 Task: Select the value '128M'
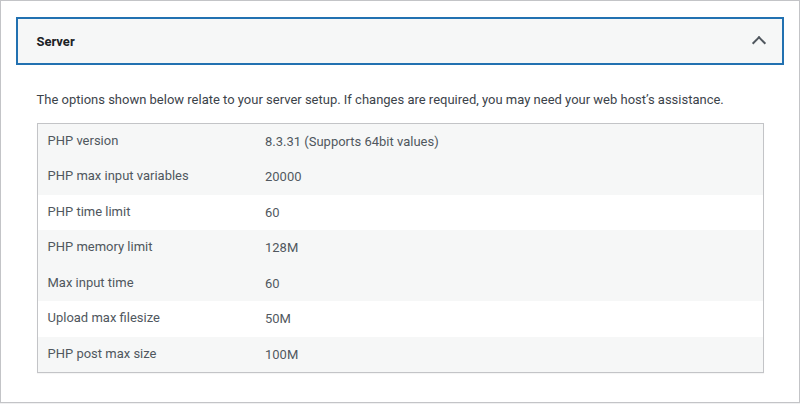click(281, 248)
